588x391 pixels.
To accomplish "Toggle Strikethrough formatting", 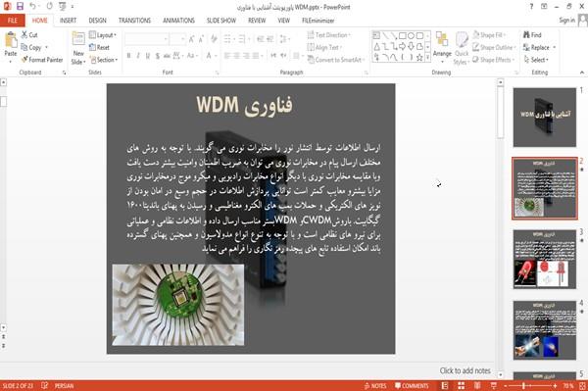I will click(x=167, y=56).
